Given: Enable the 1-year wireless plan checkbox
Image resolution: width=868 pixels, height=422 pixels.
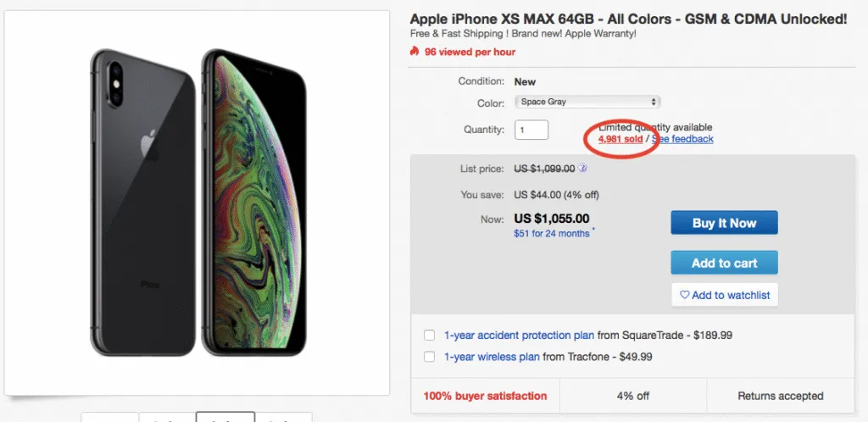Looking at the screenshot, I should tap(430, 357).
